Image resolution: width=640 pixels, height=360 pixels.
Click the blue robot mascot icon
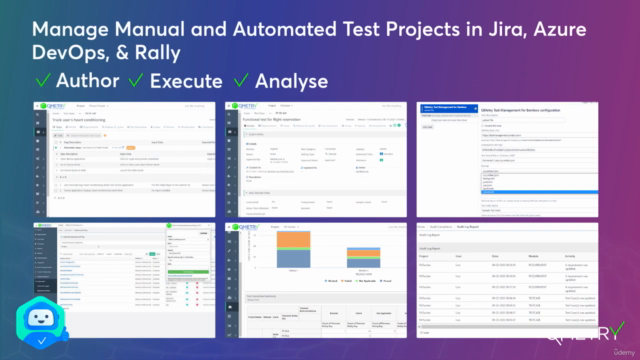click(41, 323)
